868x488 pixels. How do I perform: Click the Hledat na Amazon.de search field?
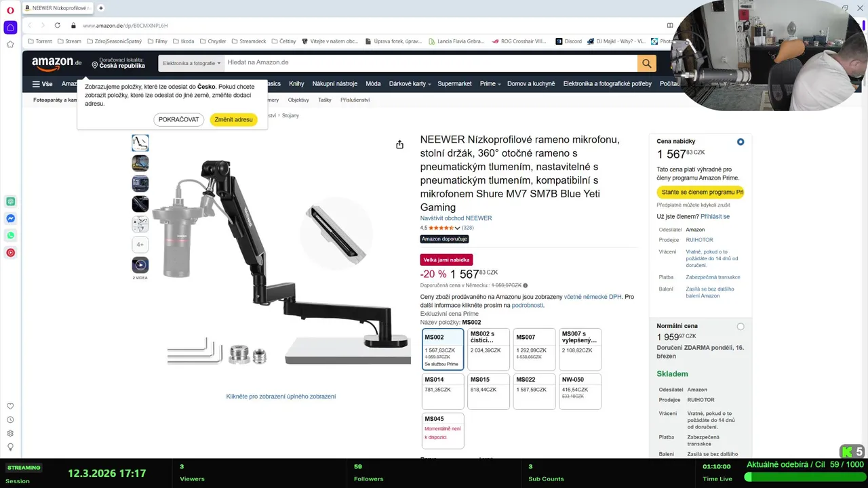pyautogui.click(x=431, y=63)
